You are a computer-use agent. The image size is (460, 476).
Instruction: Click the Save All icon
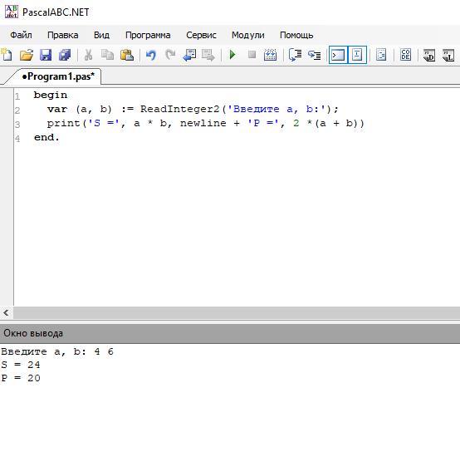[65, 56]
